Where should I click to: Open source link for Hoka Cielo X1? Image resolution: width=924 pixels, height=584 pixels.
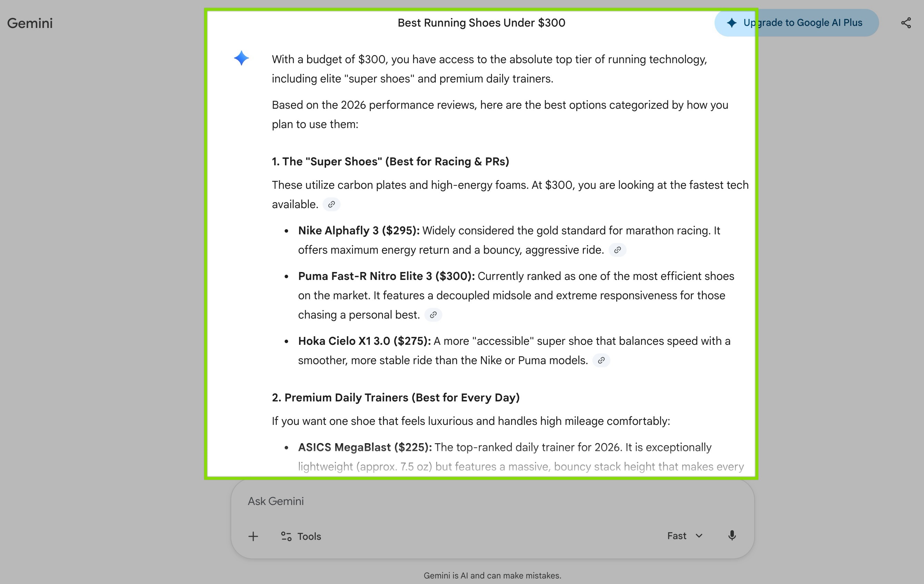pos(601,360)
